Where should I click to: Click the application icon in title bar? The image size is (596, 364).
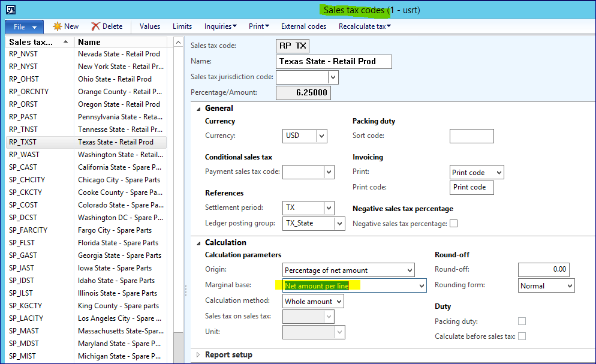[11, 10]
